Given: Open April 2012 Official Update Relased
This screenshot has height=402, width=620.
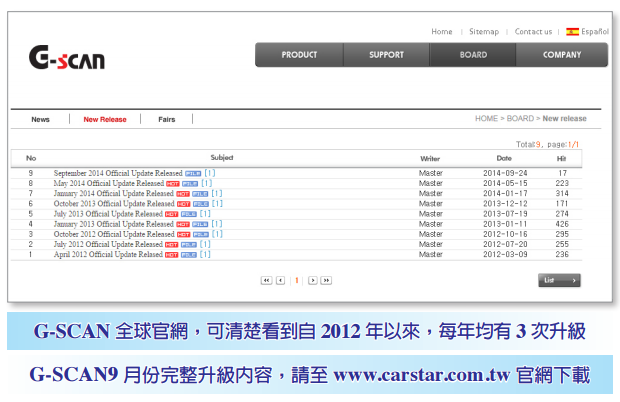Looking at the screenshot, I should (x=108, y=255).
